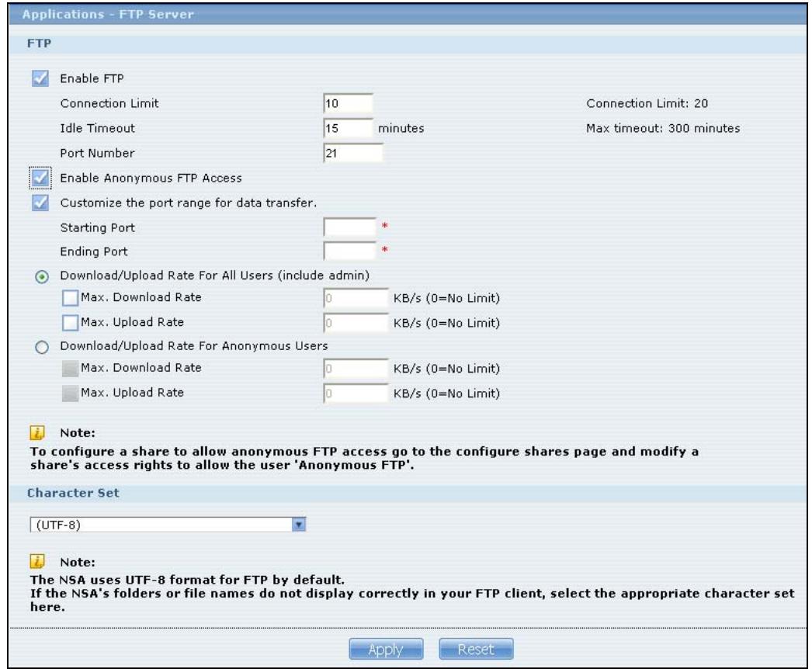The height and width of the screenshot is (669, 812).
Task: Click the 'Character Set' section heading
Action: (73, 493)
